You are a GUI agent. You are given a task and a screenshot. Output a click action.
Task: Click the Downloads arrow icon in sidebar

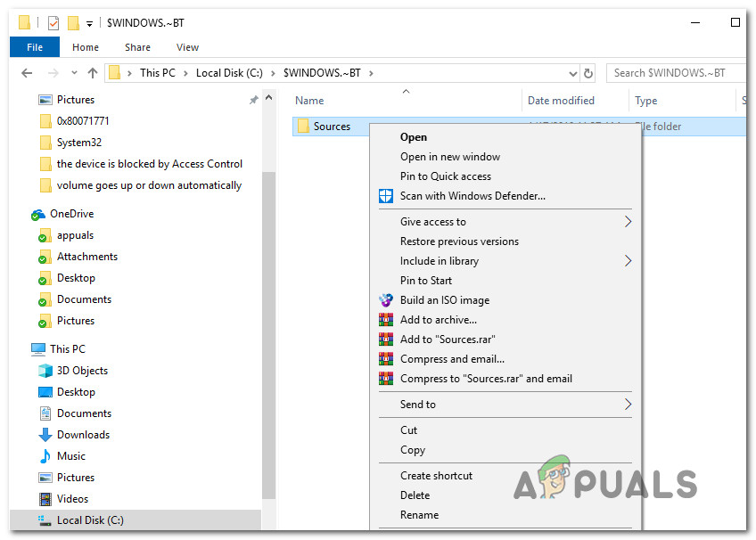coord(45,435)
